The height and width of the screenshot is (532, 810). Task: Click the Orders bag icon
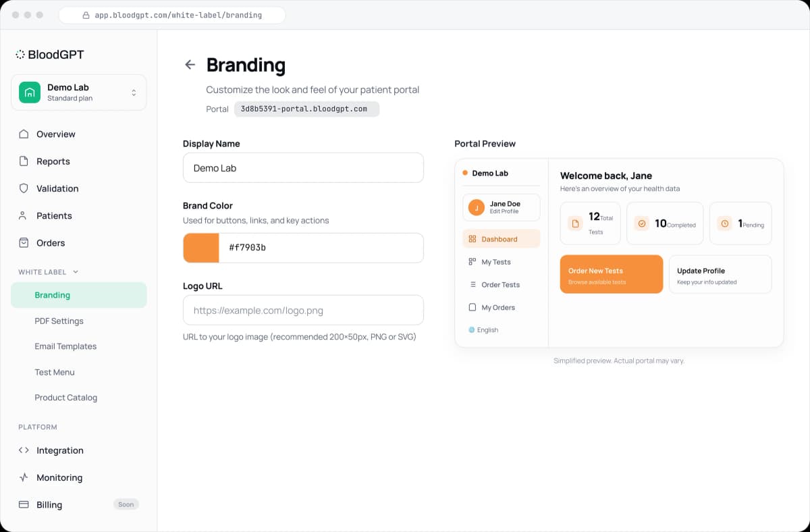click(24, 242)
